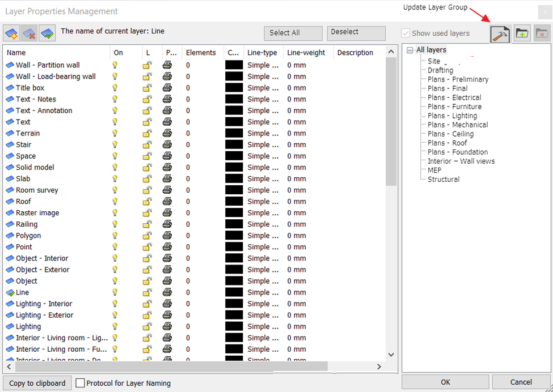Toggle the light bulb for Stair layer
This screenshot has height=392, width=553.
click(x=115, y=144)
